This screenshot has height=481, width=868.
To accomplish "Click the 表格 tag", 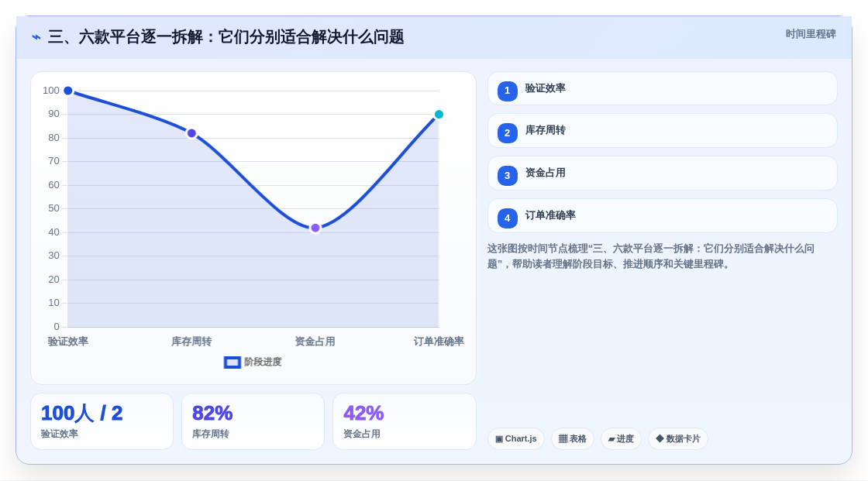I will [x=573, y=439].
